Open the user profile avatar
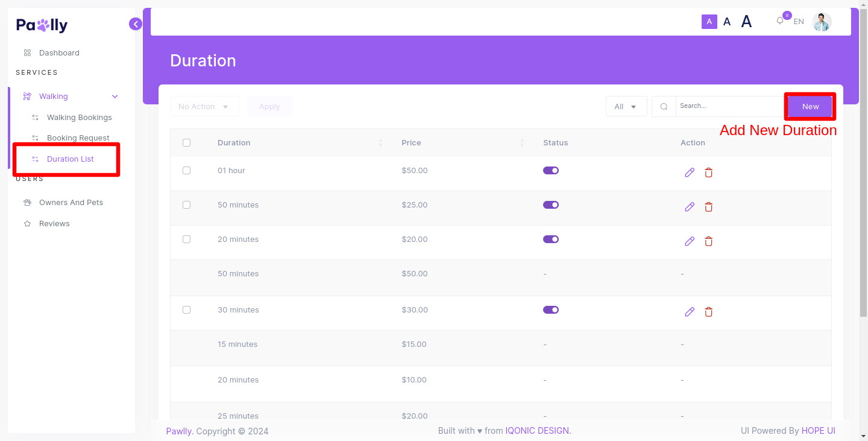 click(x=822, y=22)
